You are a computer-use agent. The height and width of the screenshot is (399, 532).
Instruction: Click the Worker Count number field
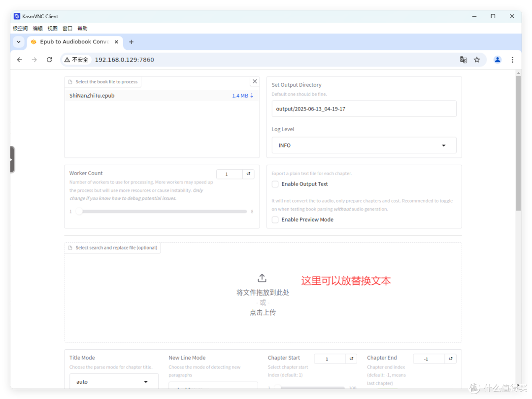230,174
